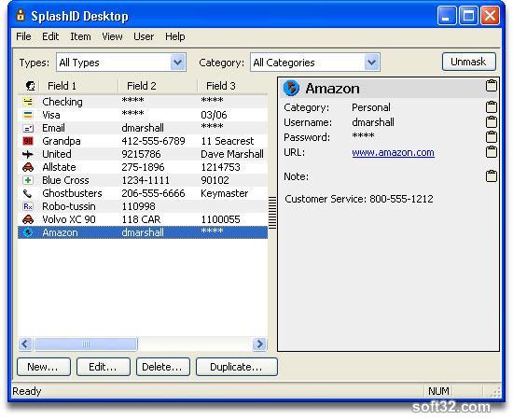Click the 275-1896 Allstate cell

click(143, 167)
